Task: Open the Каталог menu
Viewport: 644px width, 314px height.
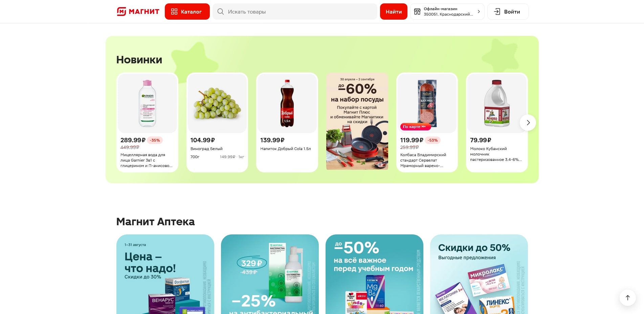Action: 187,12
